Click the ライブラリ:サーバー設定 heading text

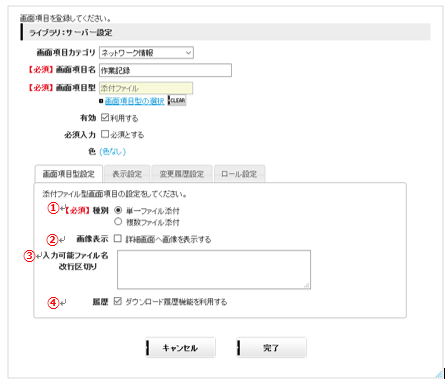click(x=71, y=33)
